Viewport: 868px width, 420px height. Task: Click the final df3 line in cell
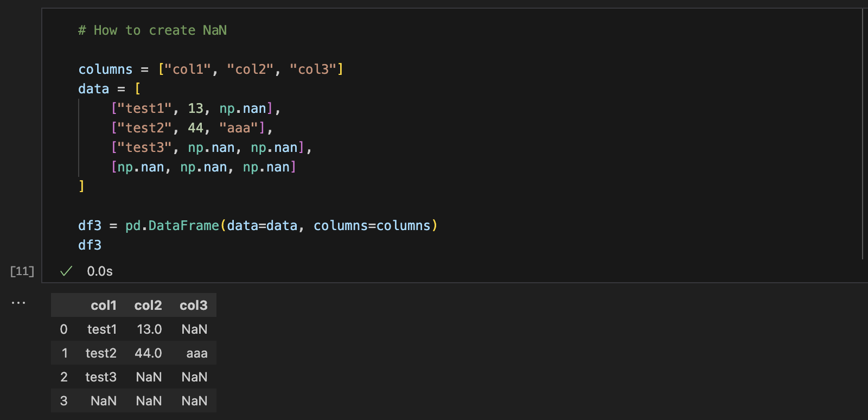[x=90, y=245]
